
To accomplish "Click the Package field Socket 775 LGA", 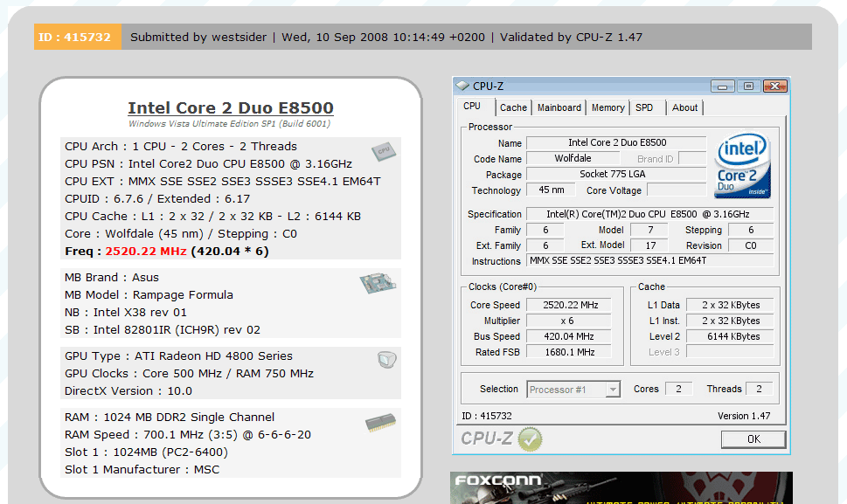I will pos(616,174).
